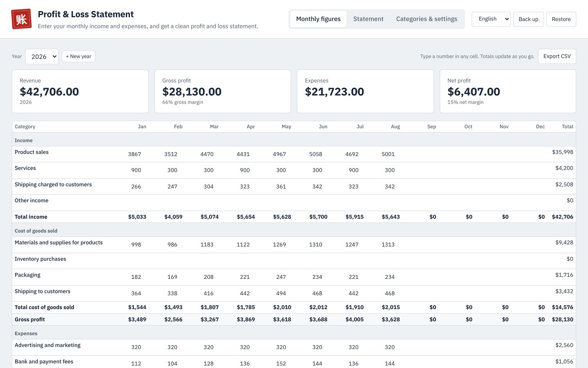Edit Product sales Aug cell 5001
588x368 pixels.
pos(385,154)
